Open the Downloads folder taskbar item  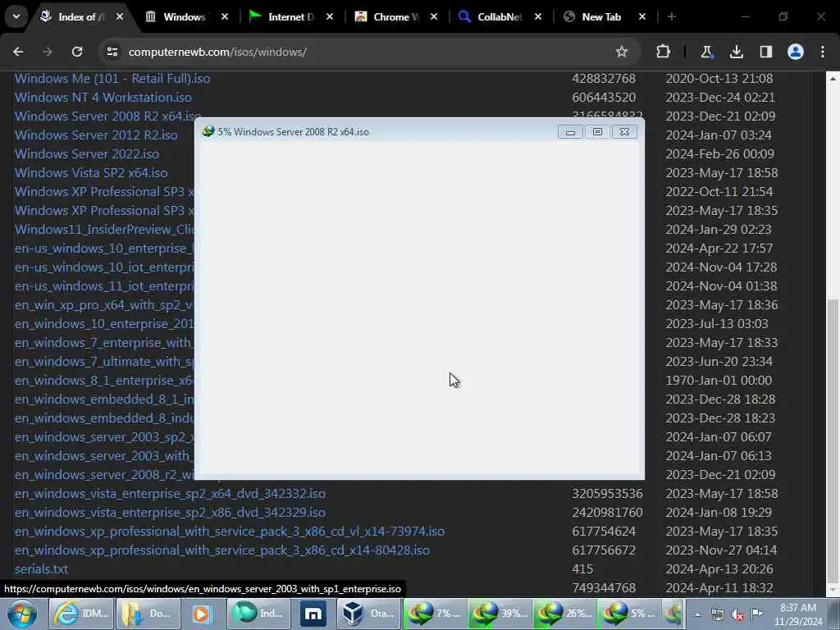tap(148, 614)
